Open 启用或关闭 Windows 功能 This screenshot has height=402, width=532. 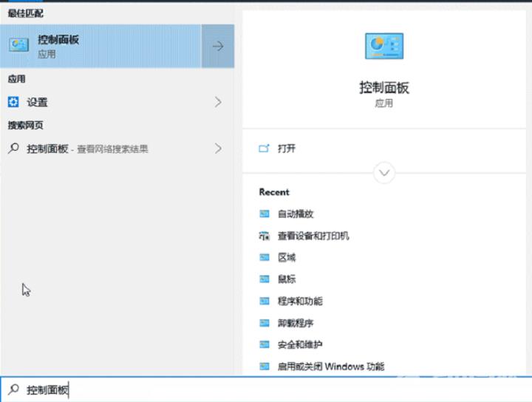coord(331,367)
